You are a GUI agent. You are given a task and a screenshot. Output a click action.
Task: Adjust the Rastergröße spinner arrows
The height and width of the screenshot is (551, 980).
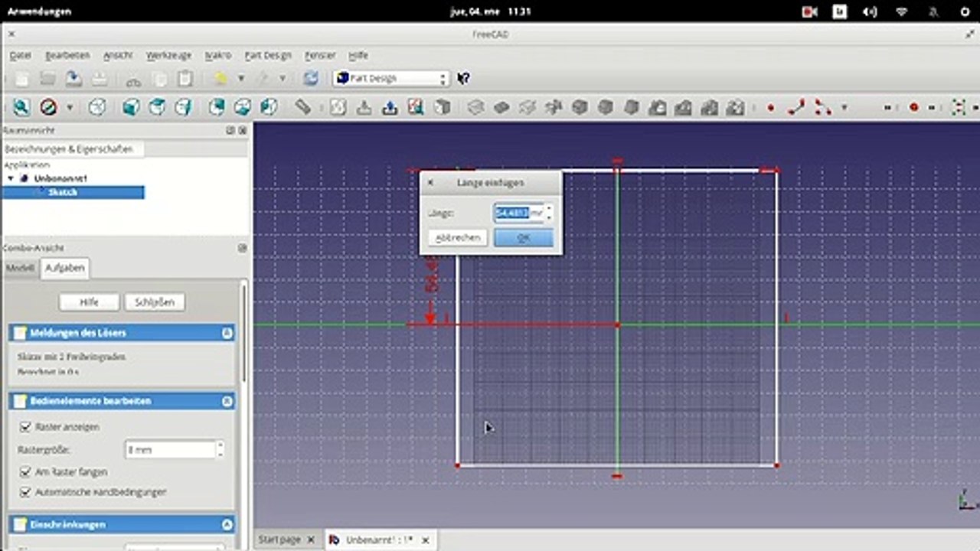[220, 450]
